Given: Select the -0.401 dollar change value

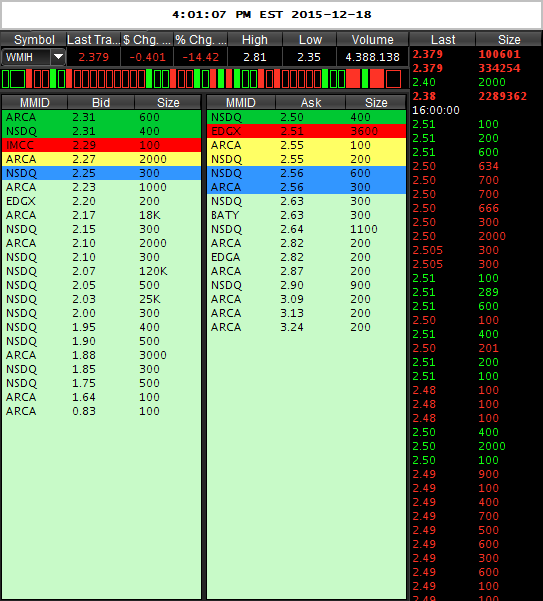Looking at the screenshot, I should pyautogui.click(x=147, y=57).
